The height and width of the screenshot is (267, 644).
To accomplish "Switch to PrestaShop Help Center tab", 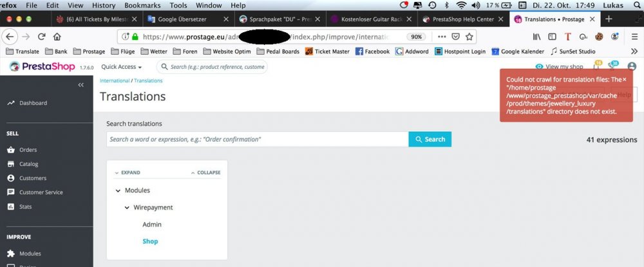I will (x=462, y=19).
